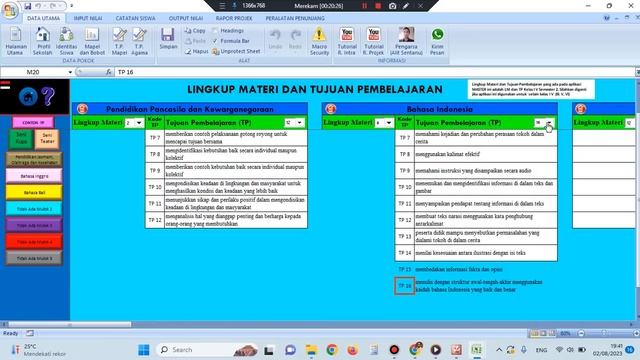This screenshot has width=640, height=360.
Task: Open TP count dropdown under Bahasa Indonesia
Action: point(549,123)
